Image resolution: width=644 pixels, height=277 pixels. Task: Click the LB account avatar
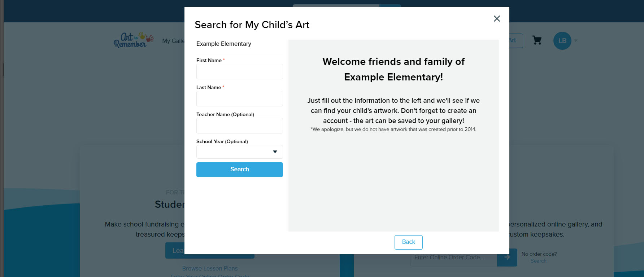[562, 41]
